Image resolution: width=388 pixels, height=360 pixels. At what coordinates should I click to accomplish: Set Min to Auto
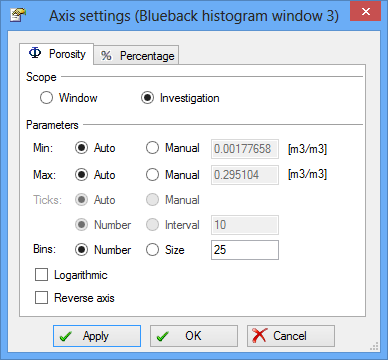click(x=81, y=148)
